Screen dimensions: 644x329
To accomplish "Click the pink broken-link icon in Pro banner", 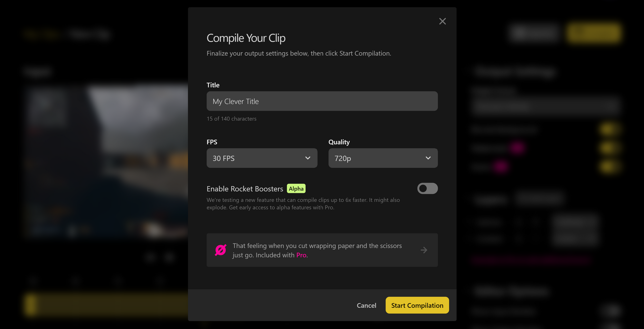I will [221, 250].
